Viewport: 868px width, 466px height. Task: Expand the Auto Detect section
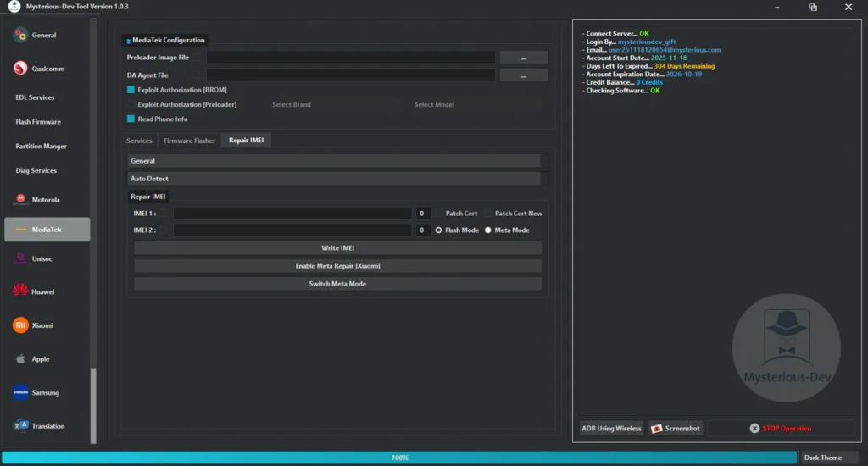pos(334,179)
